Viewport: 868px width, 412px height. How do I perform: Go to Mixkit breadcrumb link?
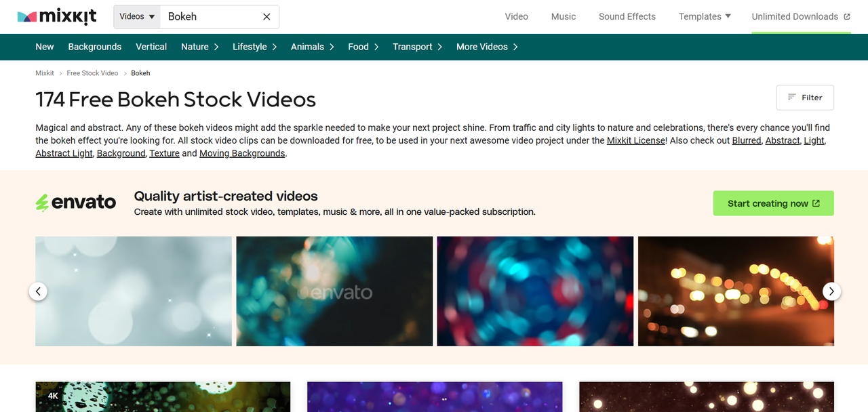[x=45, y=73]
